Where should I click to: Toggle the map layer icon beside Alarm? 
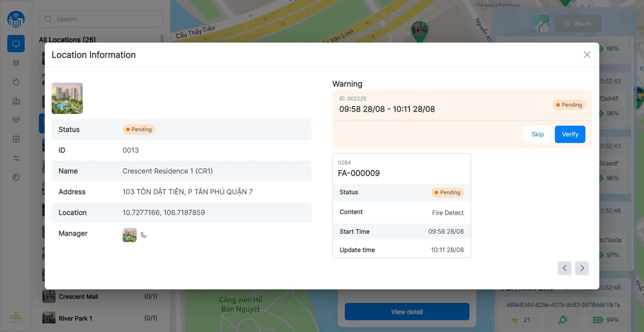pyautogui.click(x=540, y=23)
